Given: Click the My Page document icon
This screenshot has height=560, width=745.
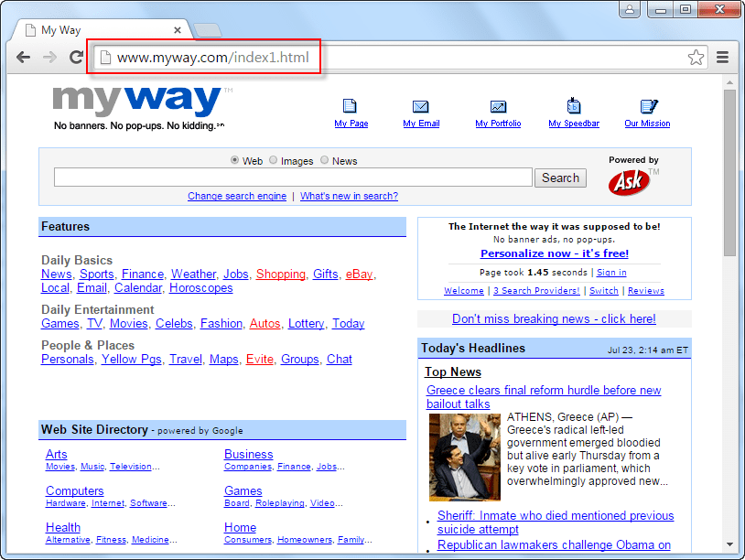Looking at the screenshot, I should coord(350,106).
